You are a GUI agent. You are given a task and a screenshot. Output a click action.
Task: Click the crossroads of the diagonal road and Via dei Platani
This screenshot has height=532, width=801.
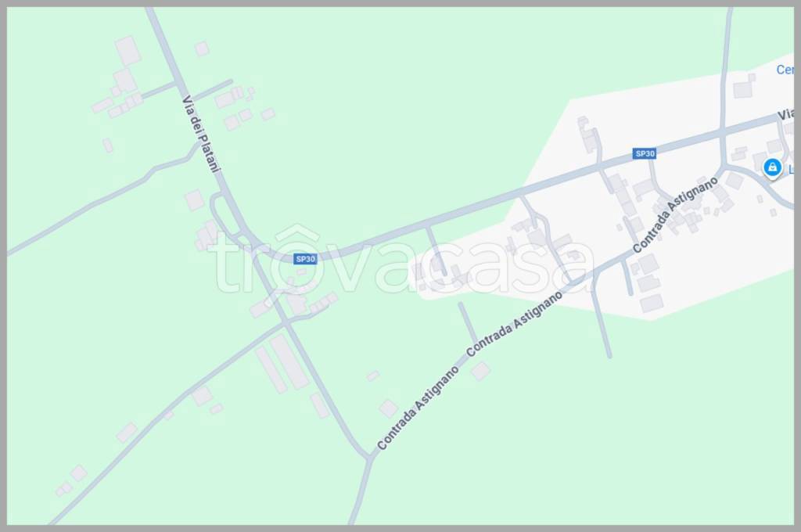pos(286,323)
